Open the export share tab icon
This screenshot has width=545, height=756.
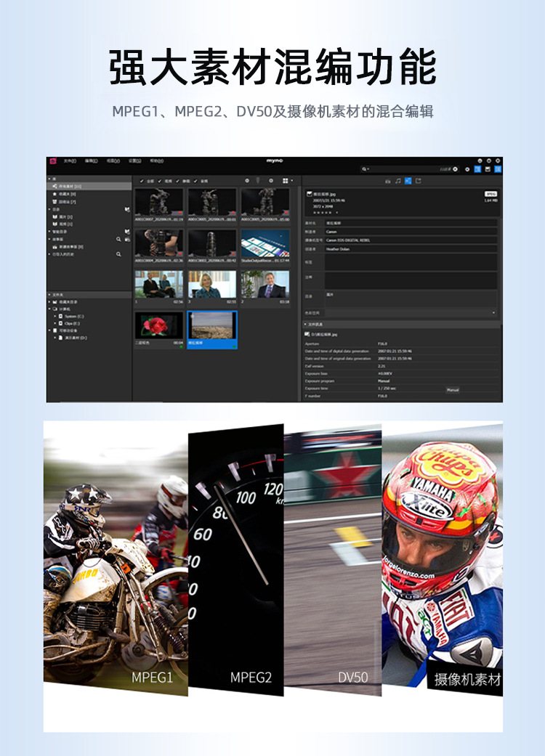418,181
